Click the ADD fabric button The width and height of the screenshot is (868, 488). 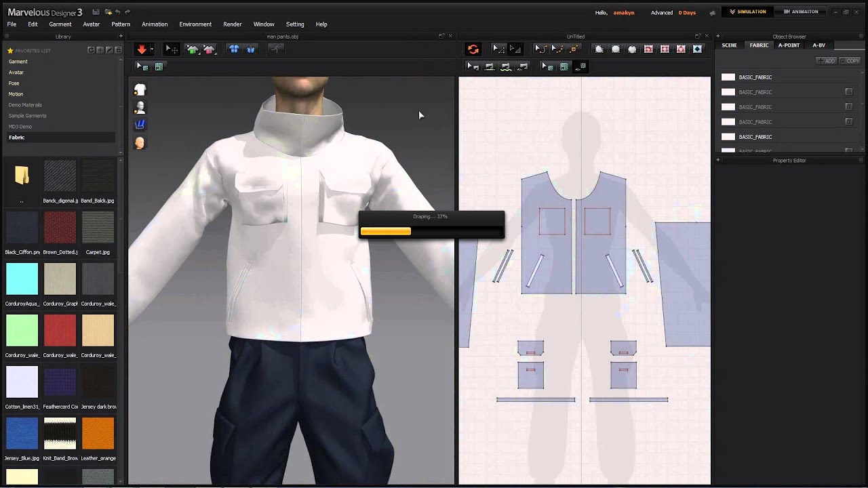[826, 61]
